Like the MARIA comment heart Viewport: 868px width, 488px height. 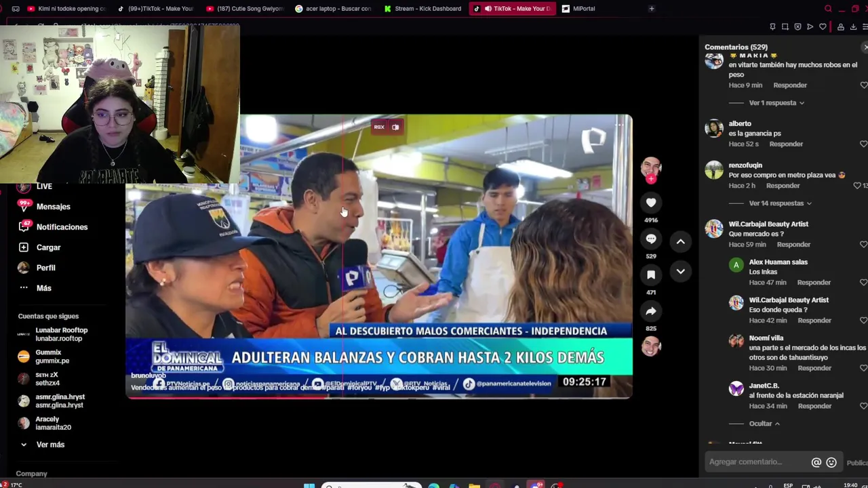coord(863,85)
